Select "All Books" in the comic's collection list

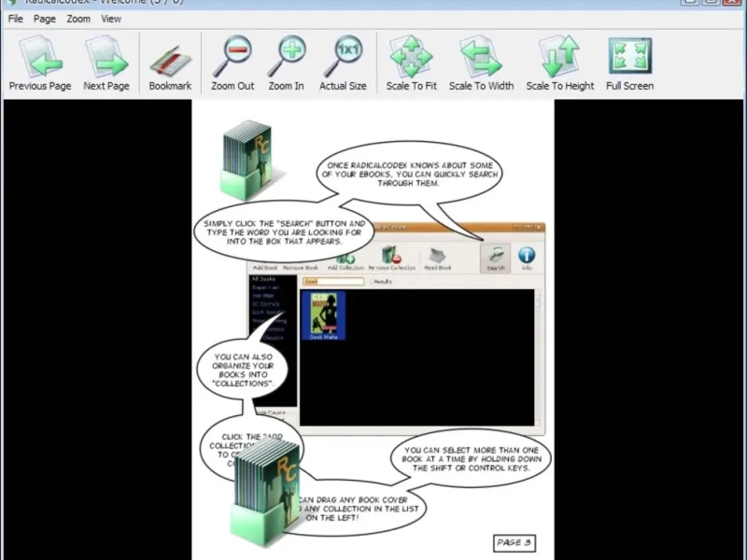click(x=263, y=279)
